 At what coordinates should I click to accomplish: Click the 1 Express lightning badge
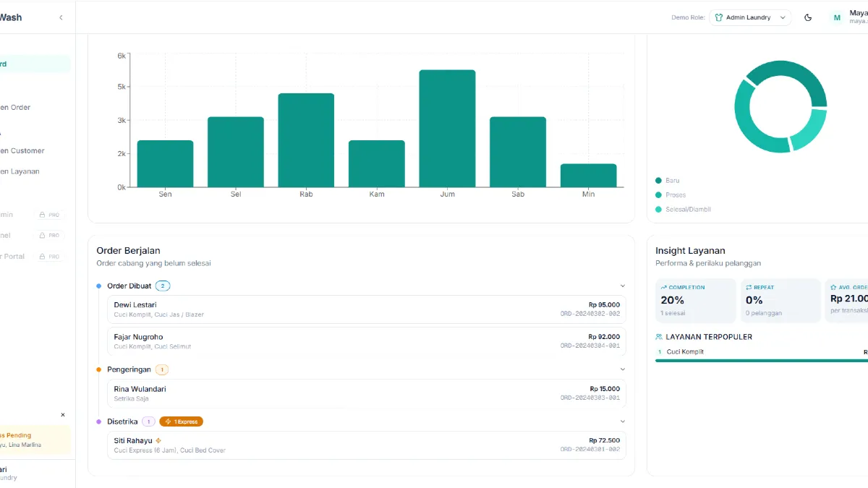tap(182, 421)
